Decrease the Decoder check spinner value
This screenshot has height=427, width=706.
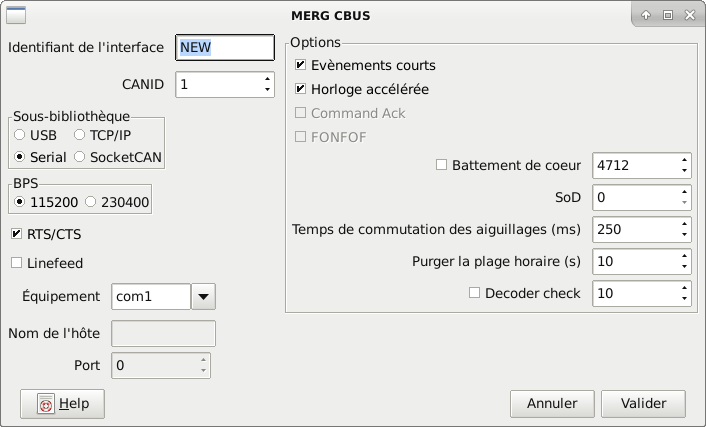684,299
